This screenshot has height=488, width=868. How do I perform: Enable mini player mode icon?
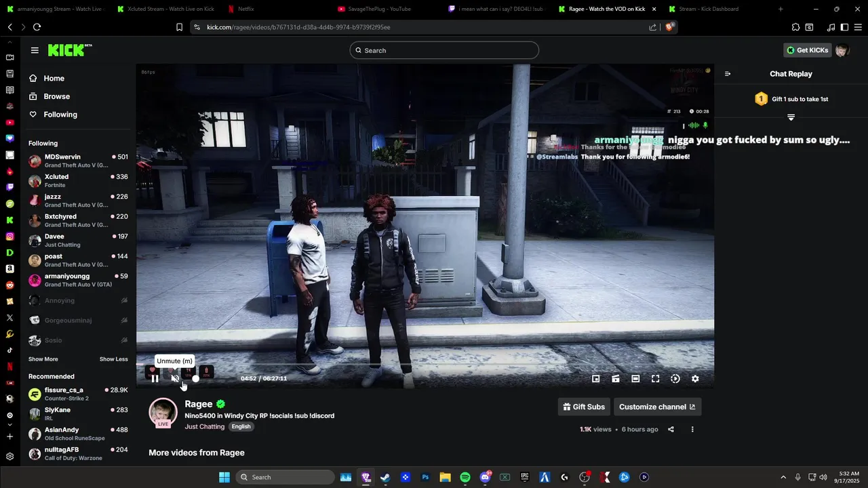click(x=596, y=379)
